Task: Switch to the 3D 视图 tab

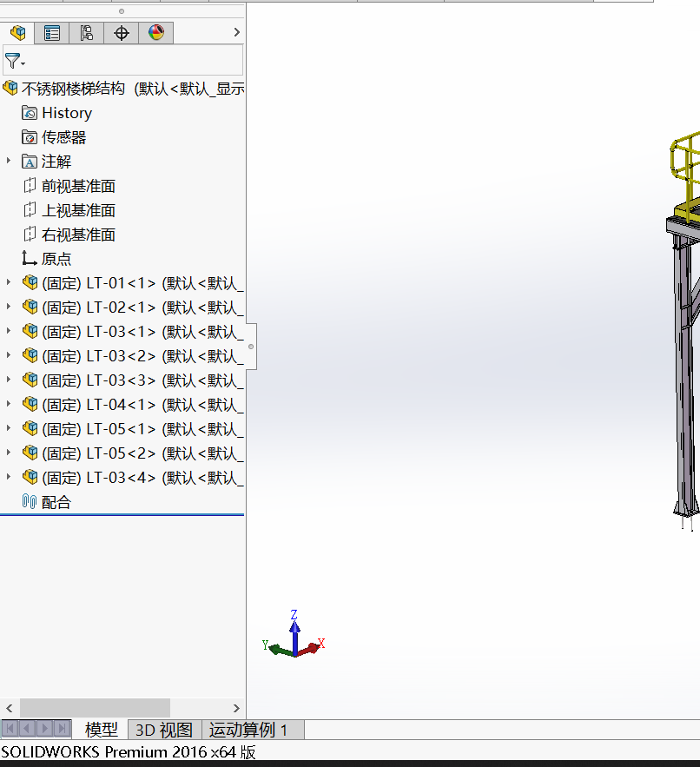Action: (x=164, y=730)
